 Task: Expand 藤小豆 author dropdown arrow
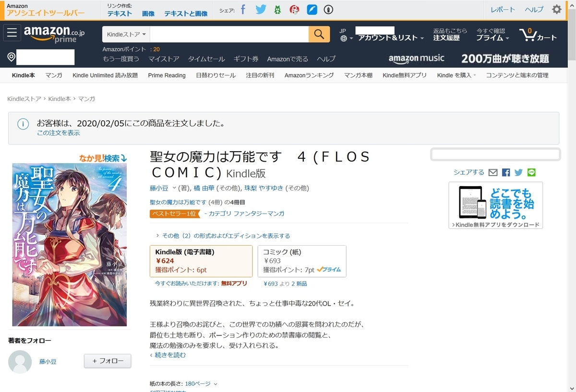point(174,188)
